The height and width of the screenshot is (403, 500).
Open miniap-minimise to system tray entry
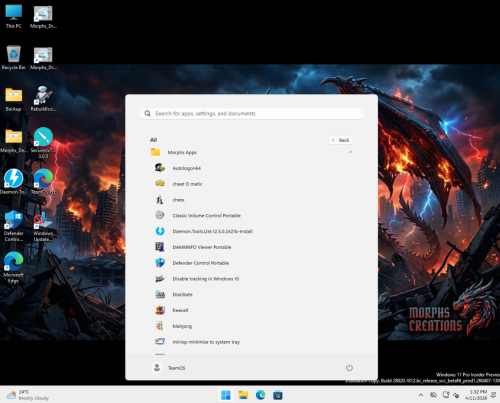point(252,342)
